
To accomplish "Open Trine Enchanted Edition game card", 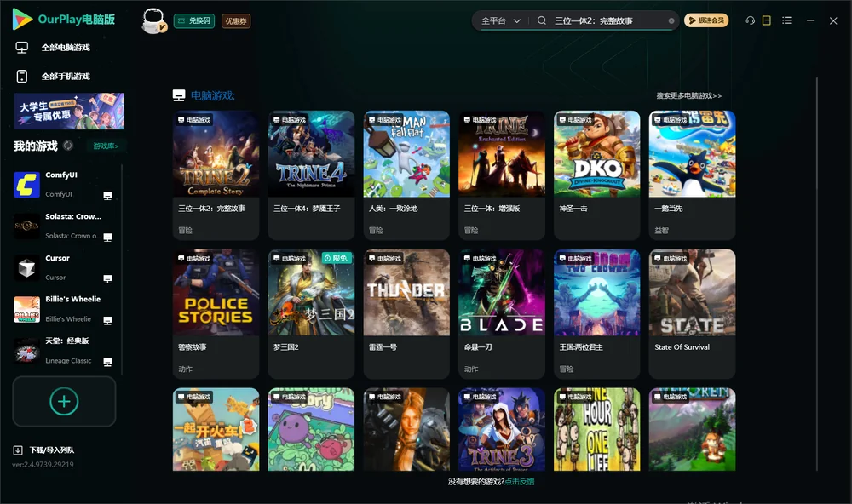I will pos(502,175).
